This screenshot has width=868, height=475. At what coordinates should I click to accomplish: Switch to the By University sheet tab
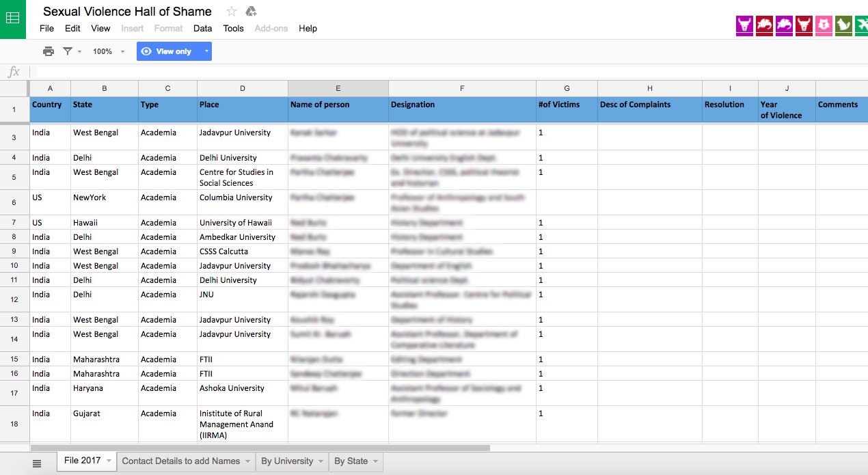287,461
